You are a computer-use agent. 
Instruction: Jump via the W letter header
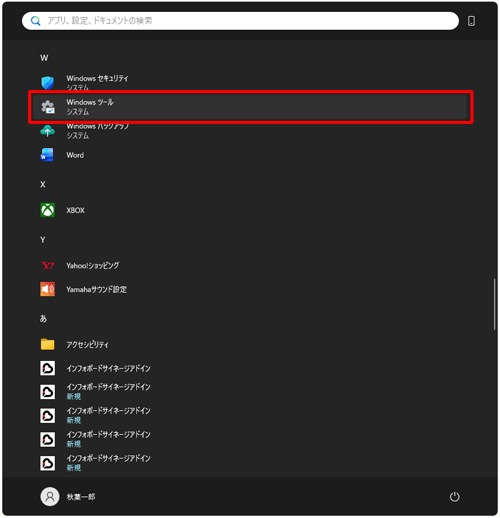click(44, 58)
